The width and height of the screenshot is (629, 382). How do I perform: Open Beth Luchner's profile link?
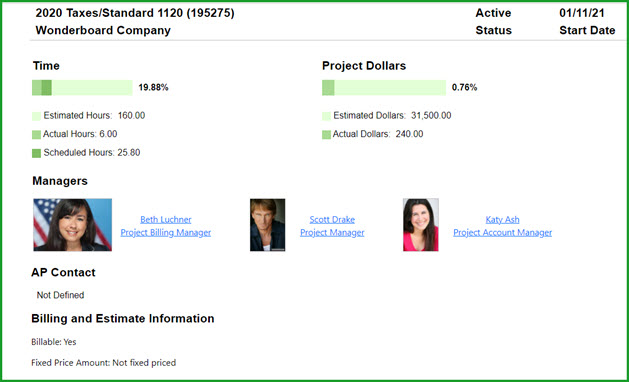(166, 219)
